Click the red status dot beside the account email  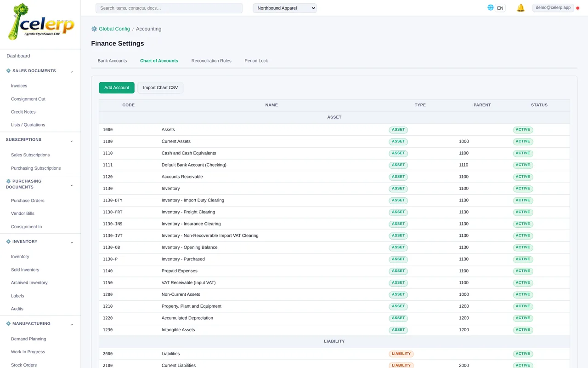coord(578,8)
